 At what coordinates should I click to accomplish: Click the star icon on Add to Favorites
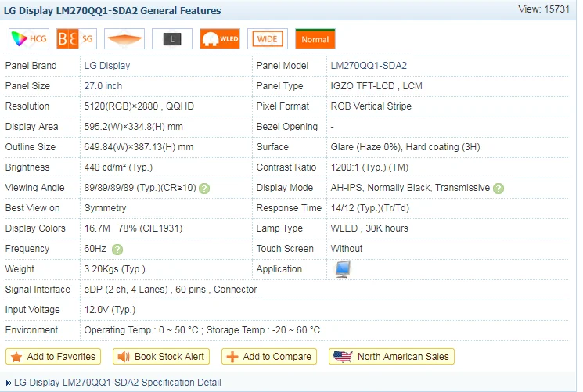coord(16,357)
